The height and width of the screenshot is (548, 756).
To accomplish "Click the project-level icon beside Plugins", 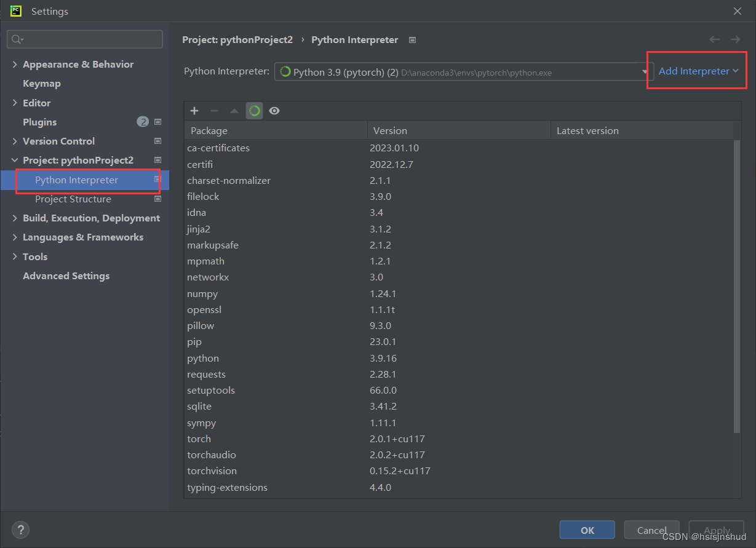I will click(157, 122).
